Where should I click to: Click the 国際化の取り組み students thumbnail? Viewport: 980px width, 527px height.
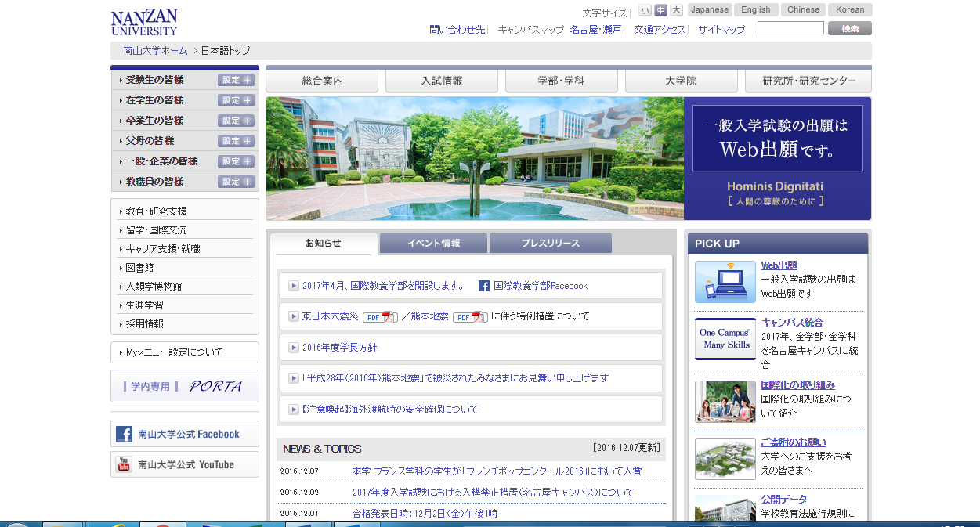pyautogui.click(x=725, y=402)
